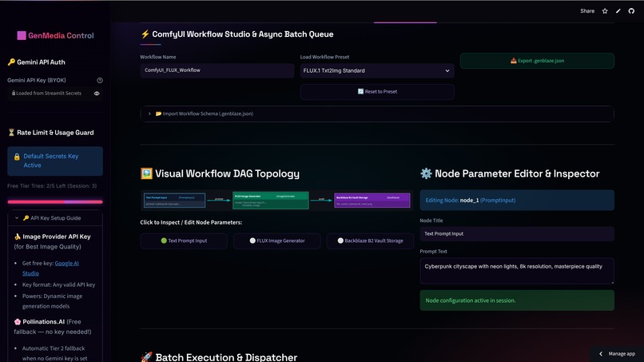The image size is (644, 362).
Task: Click the Default Secrets Key Active text
Action: (51, 161)
